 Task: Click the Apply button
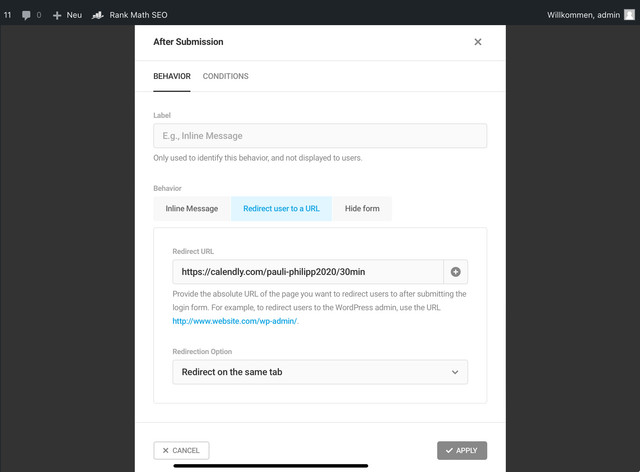[462, 450]
